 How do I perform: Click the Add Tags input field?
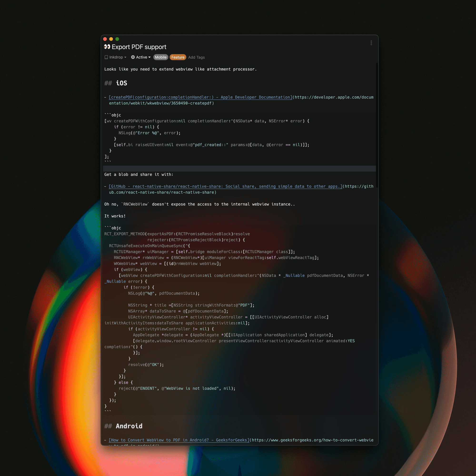point(196,57)
